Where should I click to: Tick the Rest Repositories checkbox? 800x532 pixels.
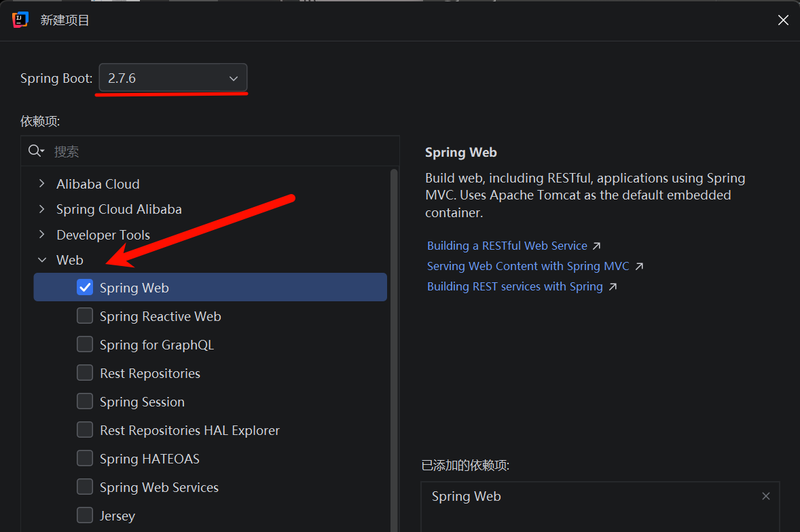(x=85, y=373)
